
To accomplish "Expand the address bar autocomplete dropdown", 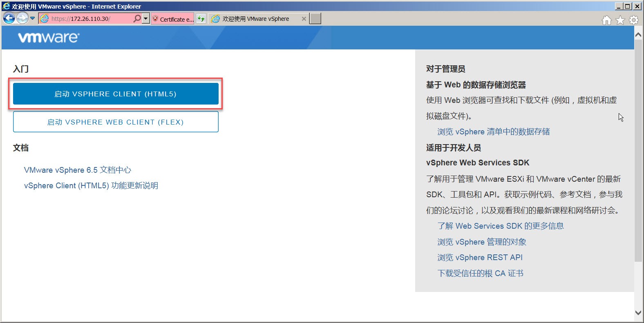I will 146,18.
